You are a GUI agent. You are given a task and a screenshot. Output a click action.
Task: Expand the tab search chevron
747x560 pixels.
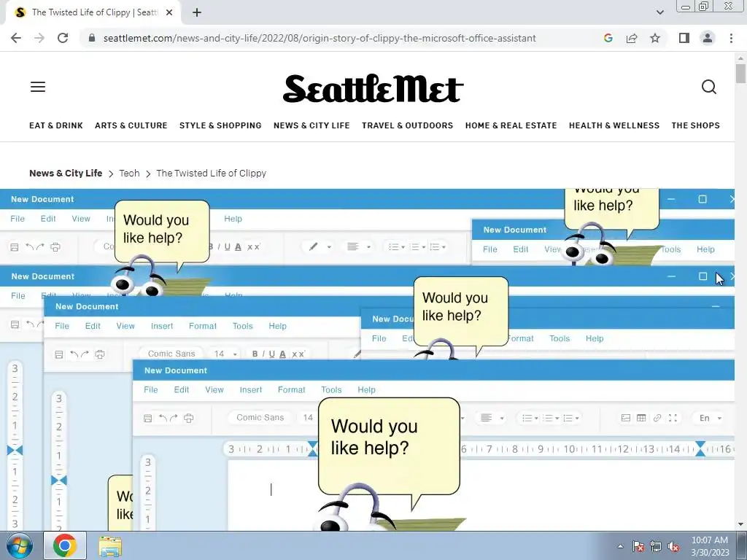(x=659, y=12)
